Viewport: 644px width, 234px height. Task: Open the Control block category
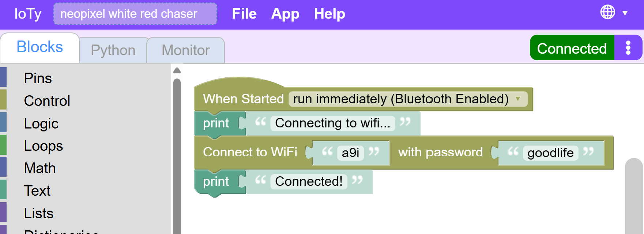point(47,101)
